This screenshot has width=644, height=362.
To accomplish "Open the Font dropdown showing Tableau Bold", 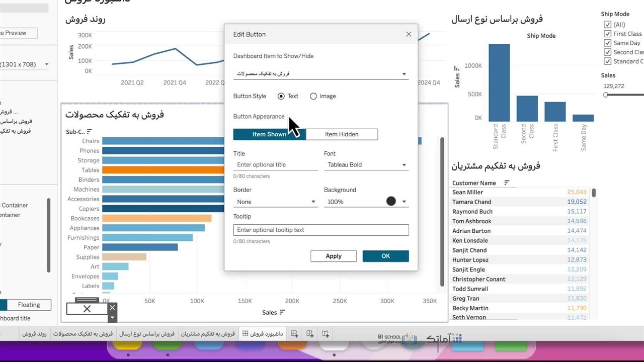I will pyautogui.click(x=366, y=165).
